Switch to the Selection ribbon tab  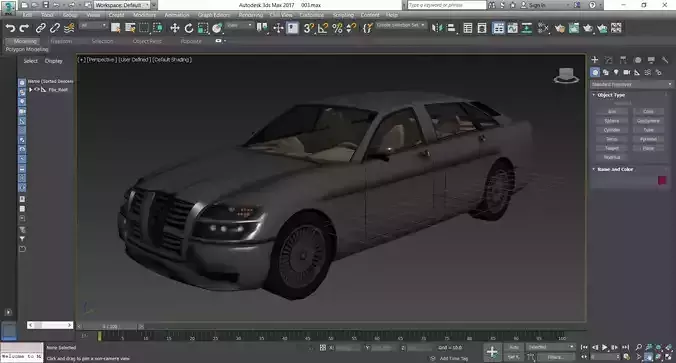pyautogui.click(x=102, y=41)
